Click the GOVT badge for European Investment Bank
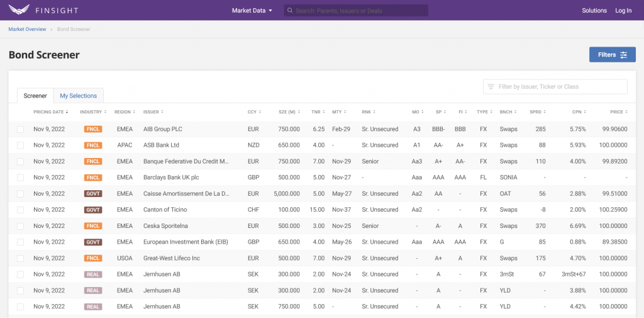Viewport: 644px width, 318px height. pyautogui.click(x=93, y=242)
